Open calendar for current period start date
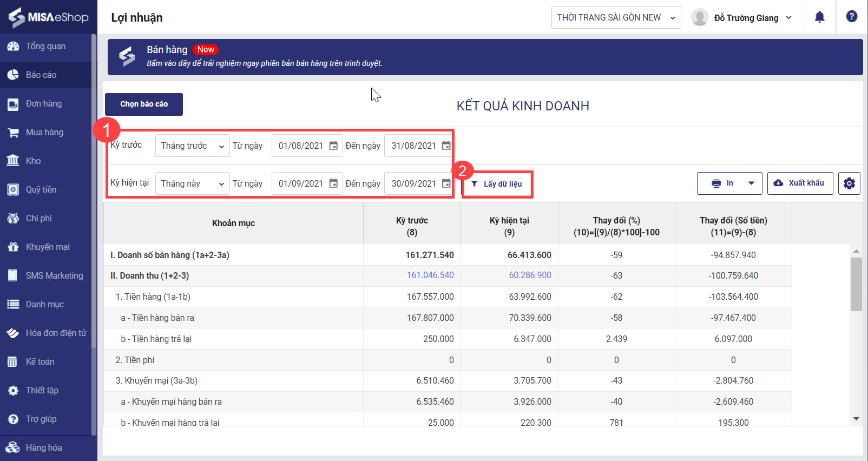The height and width of the screenshot is (461, 868). click(x=333, y=183)
